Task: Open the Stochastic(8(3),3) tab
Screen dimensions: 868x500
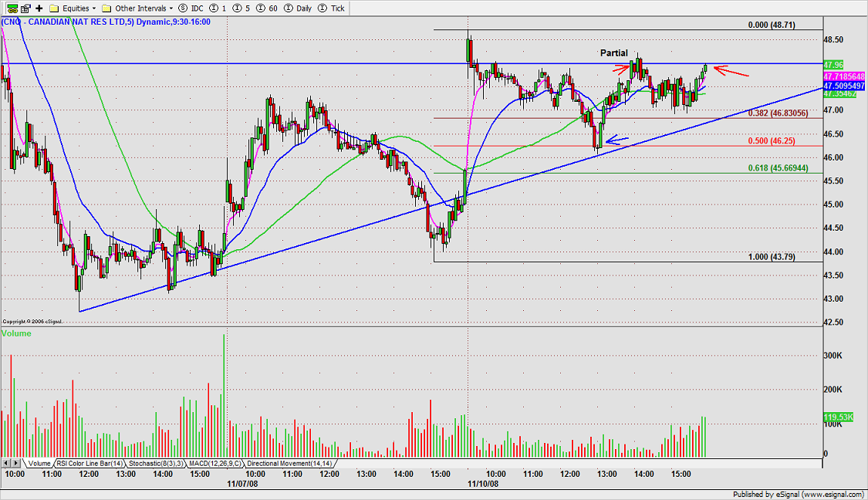Action: pyautogui.click(x=156, y=464)
